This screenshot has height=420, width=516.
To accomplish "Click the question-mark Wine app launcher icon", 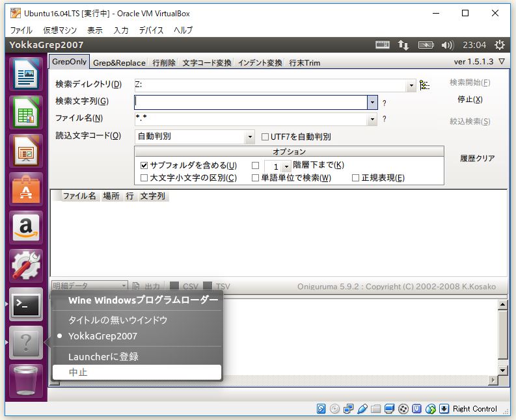I will click(26, 343).
